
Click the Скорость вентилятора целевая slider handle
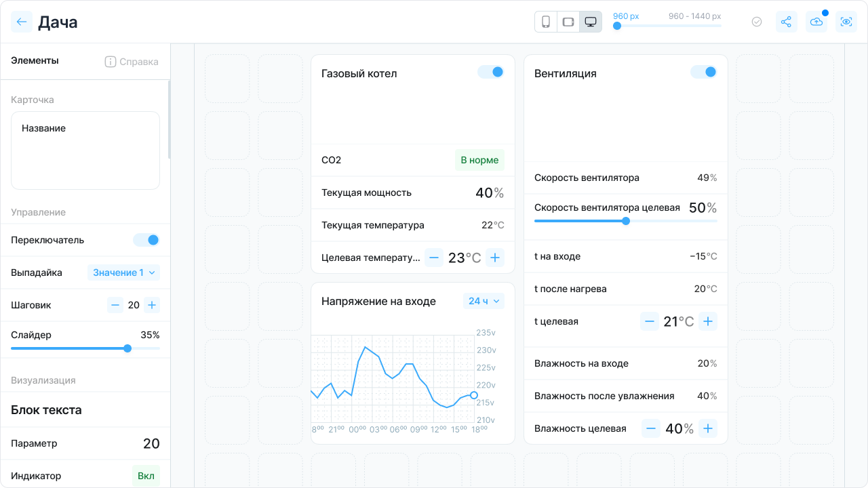(626, 221)
